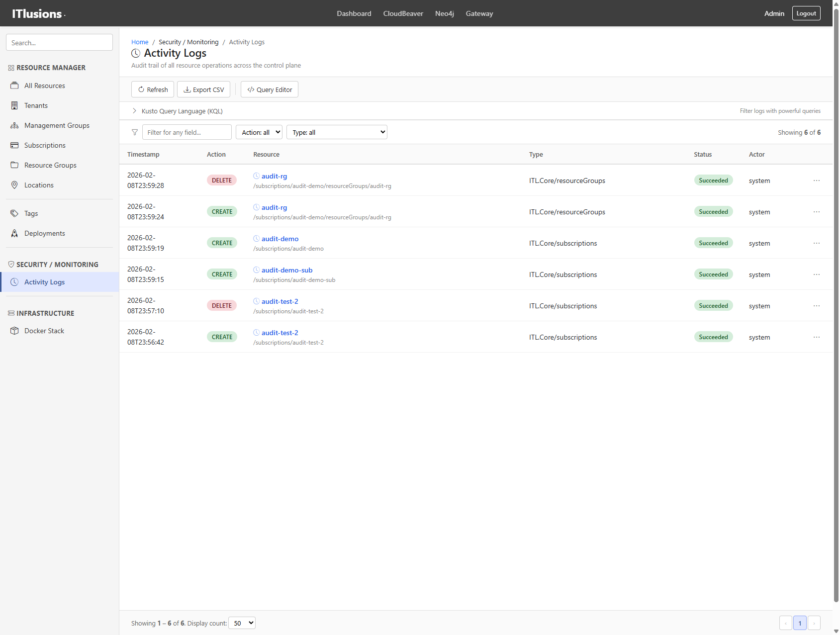Open the Action filter dropdown
The height and width of the screenshot is (635, 840).
click(259, 132)
